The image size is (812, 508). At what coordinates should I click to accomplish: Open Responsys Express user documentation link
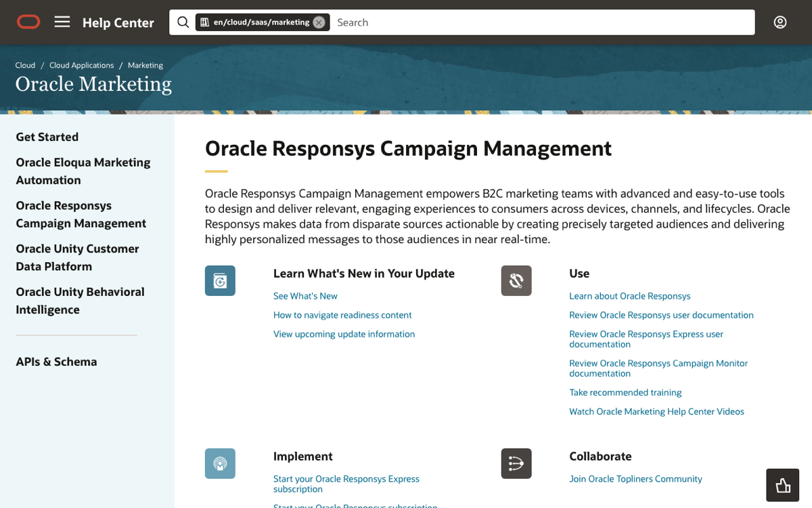point(646,339)
